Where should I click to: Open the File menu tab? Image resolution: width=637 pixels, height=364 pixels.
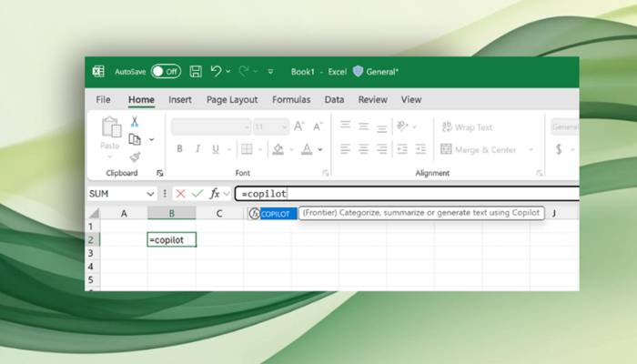click(103, 99)
